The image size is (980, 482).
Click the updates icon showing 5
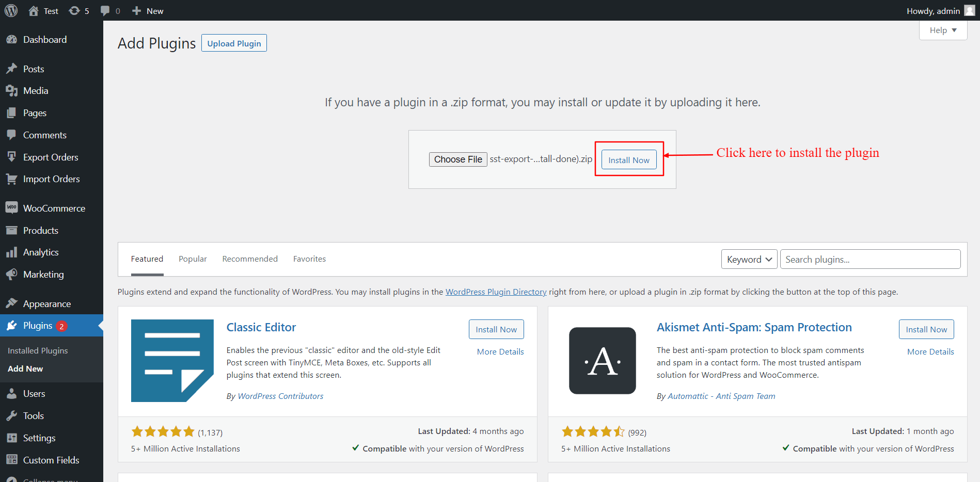click(74, 11)
